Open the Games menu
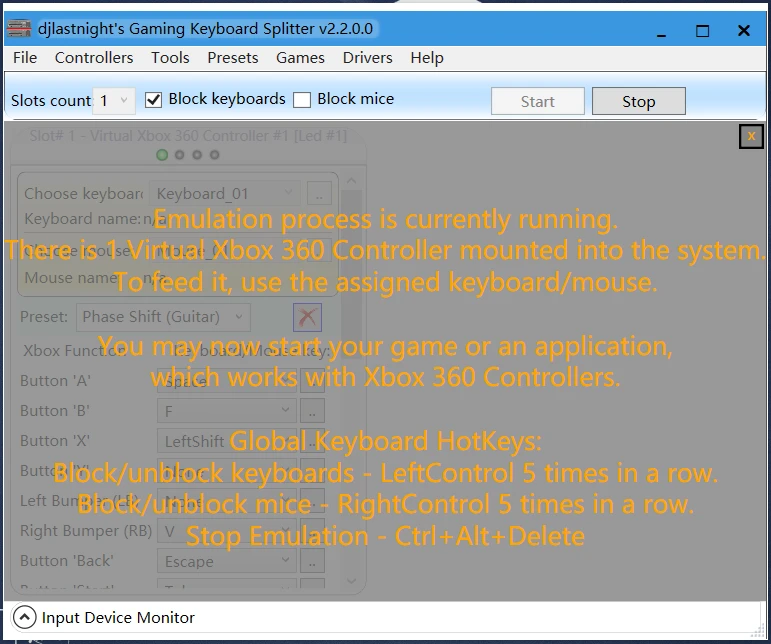 (300, 58)
